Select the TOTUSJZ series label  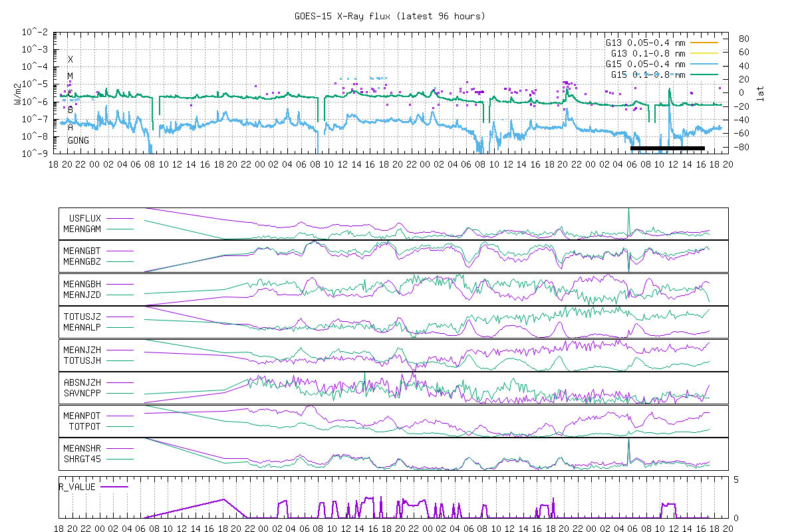pos(82,317)
